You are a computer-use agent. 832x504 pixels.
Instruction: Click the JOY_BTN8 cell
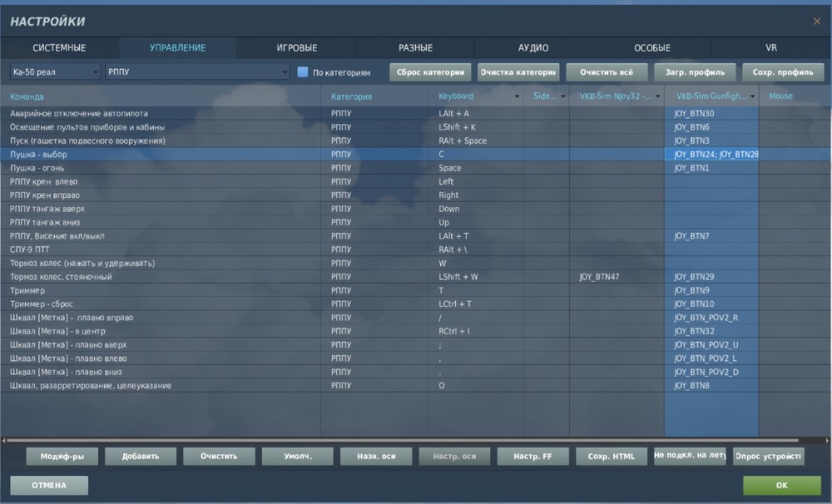(711, 386)
